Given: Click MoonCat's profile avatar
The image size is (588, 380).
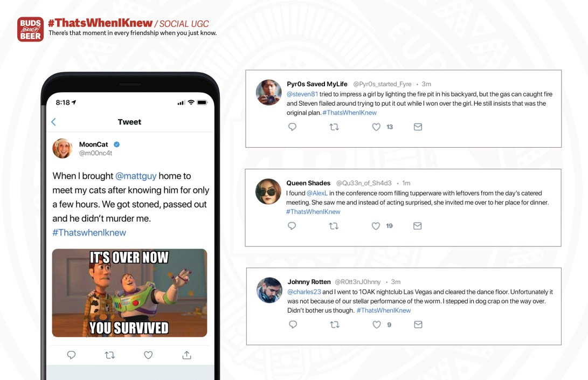Looking at the screenshot, I should [x=63, y=148].
